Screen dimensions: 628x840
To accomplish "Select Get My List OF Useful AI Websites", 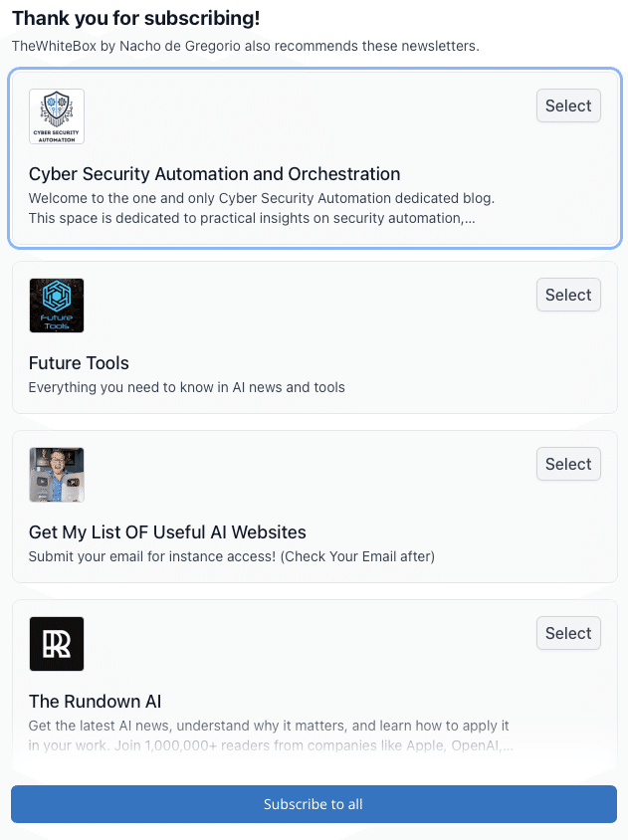I will click(568, 464).
